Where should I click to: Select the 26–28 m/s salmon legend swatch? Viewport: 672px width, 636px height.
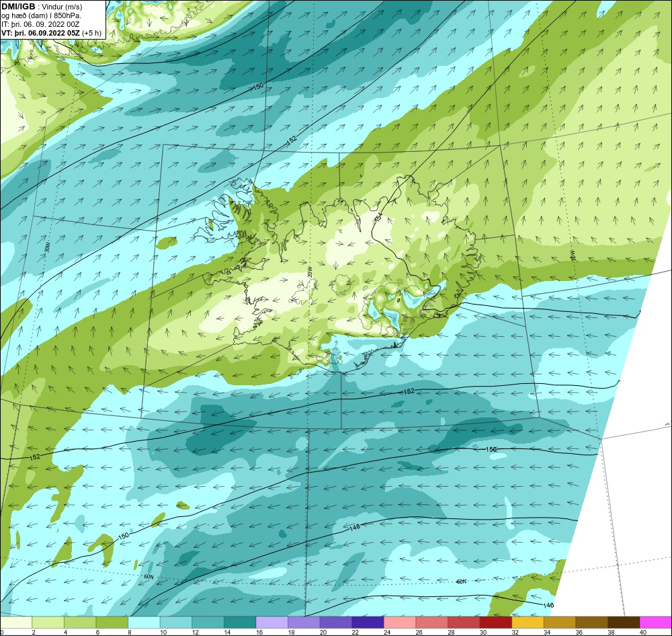pos(431,623)
